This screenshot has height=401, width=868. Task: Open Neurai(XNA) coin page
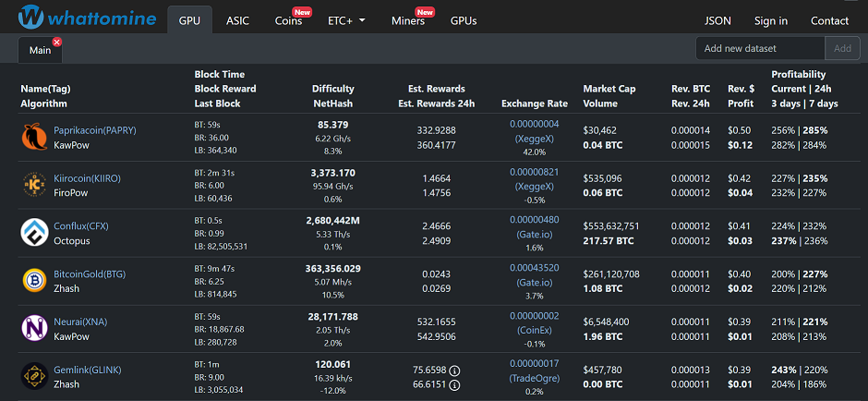coord(80,322)
